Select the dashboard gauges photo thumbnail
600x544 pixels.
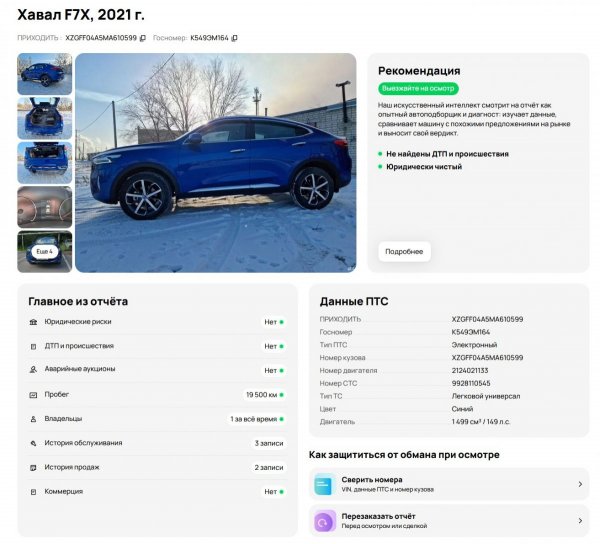(x=45, y=207)
